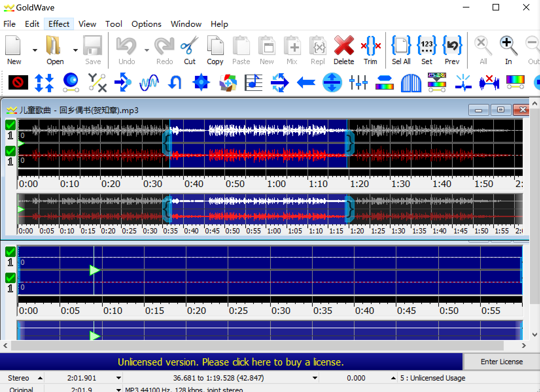Screen dimensions: 540x392
Task: Open the equalizer sliders effect icon
Action: [x=358, y=82]
